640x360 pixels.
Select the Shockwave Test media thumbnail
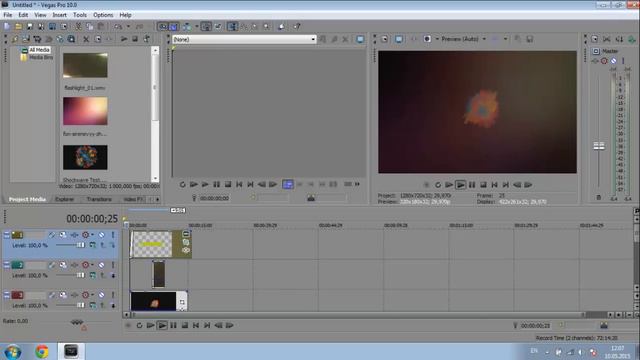click(85, 157)
